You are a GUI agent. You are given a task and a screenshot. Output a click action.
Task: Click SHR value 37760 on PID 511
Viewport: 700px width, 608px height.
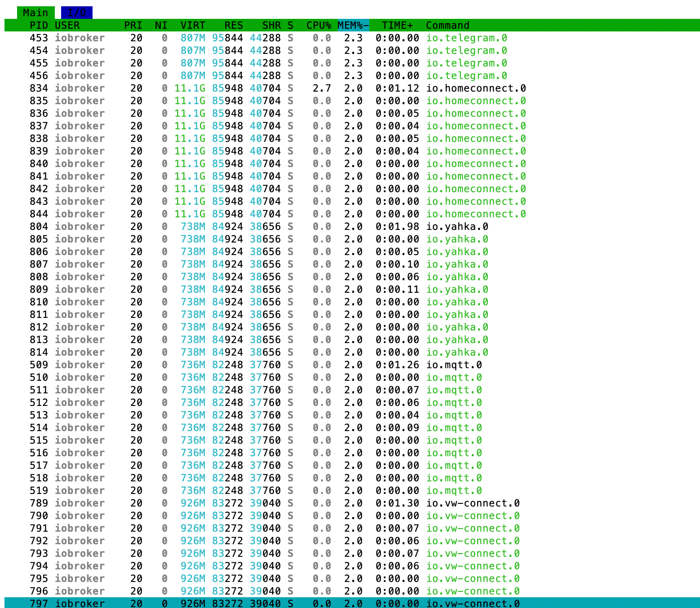265,390
